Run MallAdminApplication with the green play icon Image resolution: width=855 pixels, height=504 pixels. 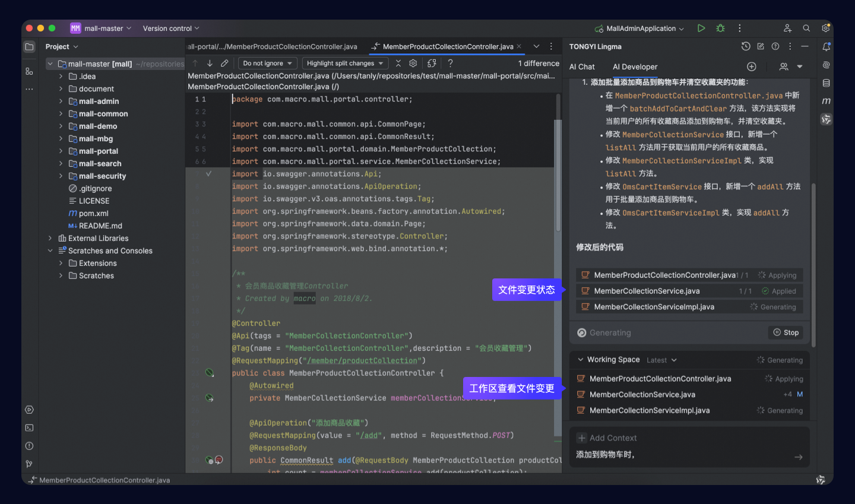tap(701, 28)
